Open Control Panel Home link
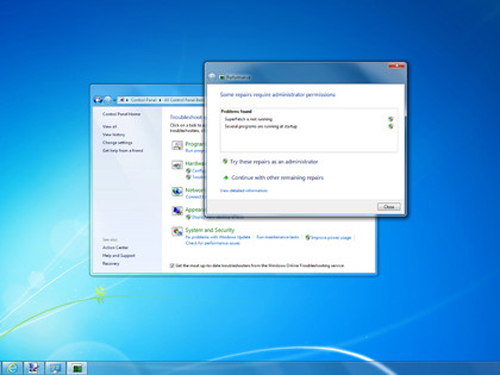This screenshot has width=500, height=375. coord(121,114)
